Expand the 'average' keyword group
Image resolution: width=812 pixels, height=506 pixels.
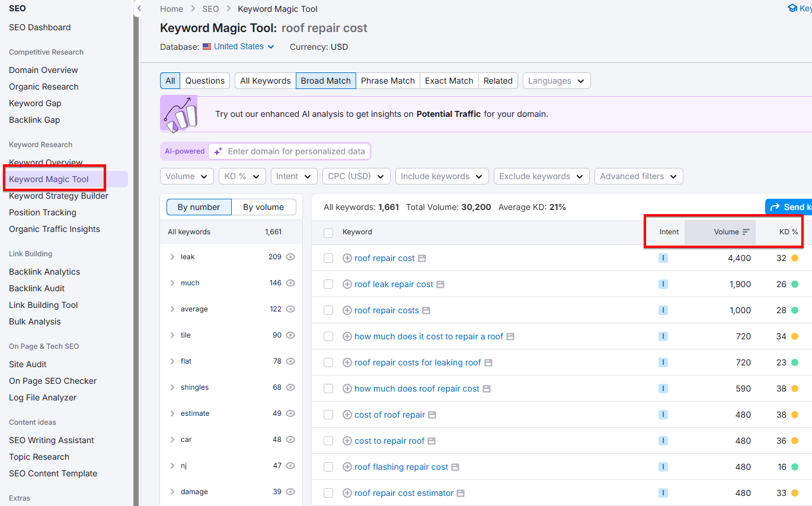[172, 309]
